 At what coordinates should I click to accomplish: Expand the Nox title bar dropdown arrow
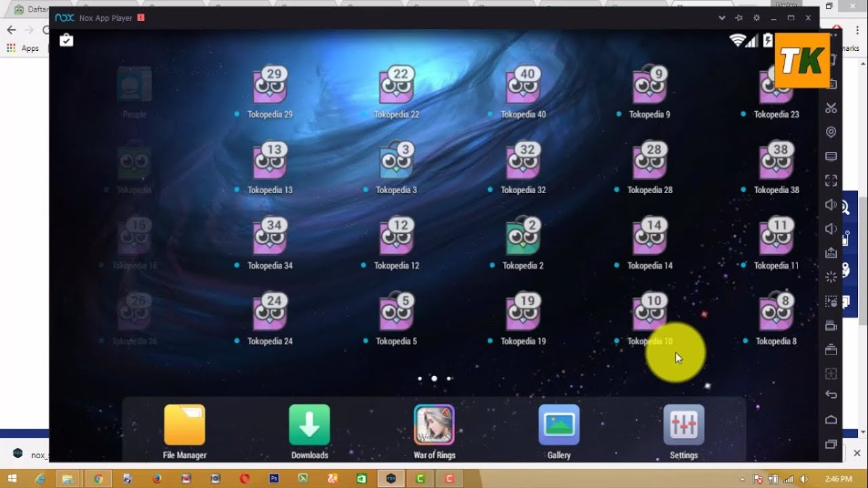(x=722, y=18)
